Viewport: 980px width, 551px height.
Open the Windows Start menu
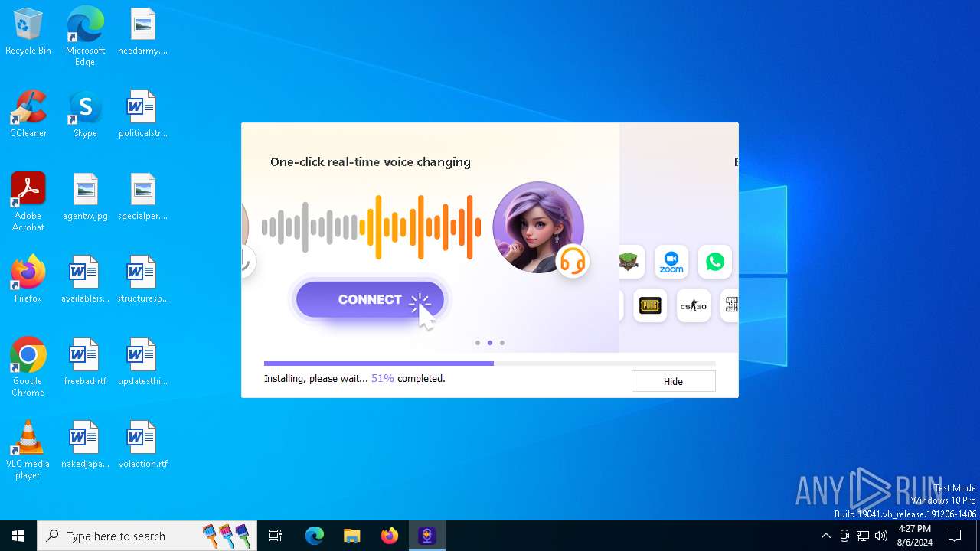18,536
